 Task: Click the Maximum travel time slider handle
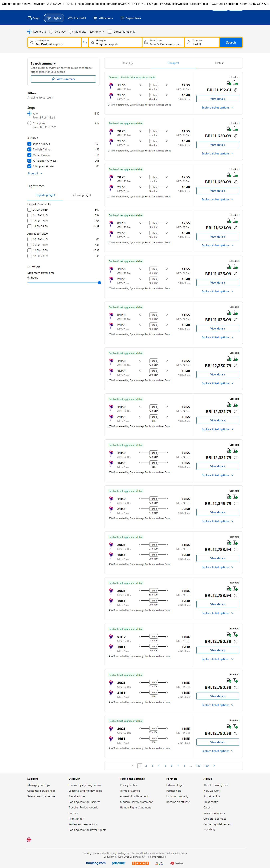coord(99,283)
